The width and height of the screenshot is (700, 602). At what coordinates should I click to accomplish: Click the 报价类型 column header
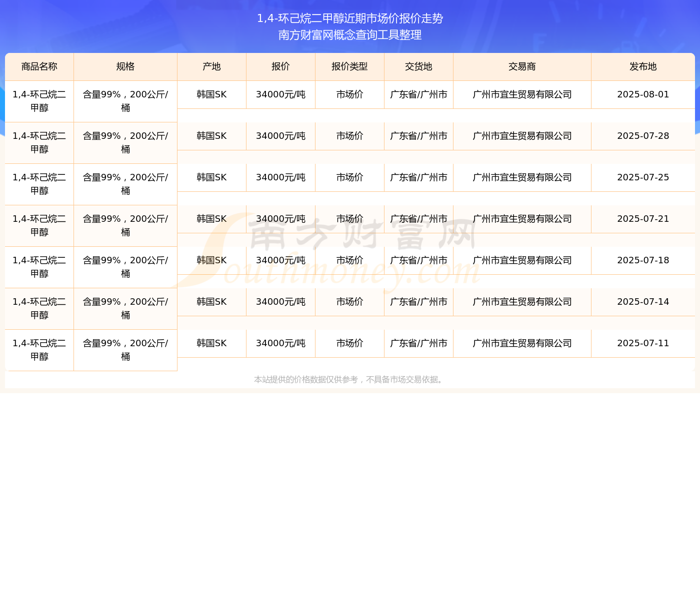click(x=349, y=66)
